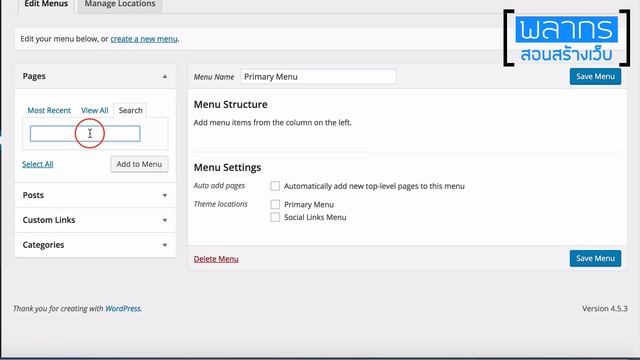The height and width of the screenshot is (360, 640).
Task: Click the Menu Settings heading
Action: pyautogui.click(x=227, y=167)
